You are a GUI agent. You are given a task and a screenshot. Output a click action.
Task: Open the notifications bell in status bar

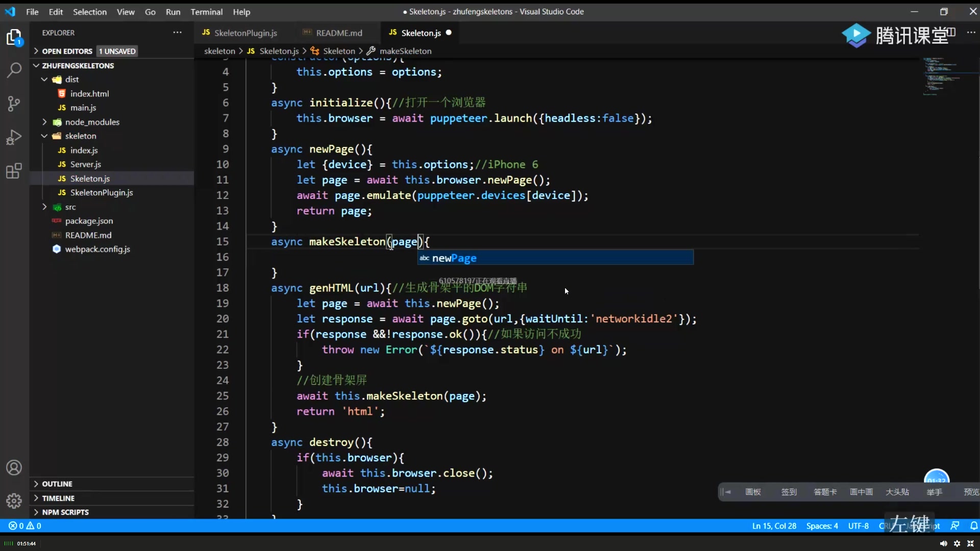click(974, 526)
